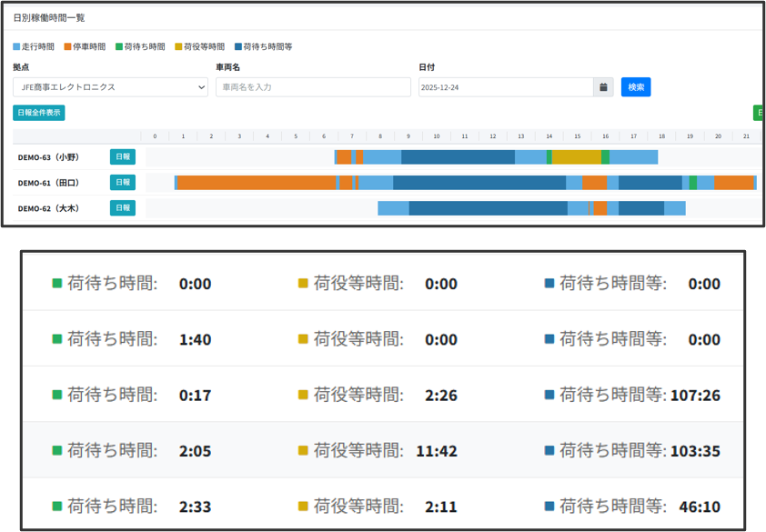Click the DEMO-62（大木）vehicle name
The image size is (766, 532).
(48, 208)
